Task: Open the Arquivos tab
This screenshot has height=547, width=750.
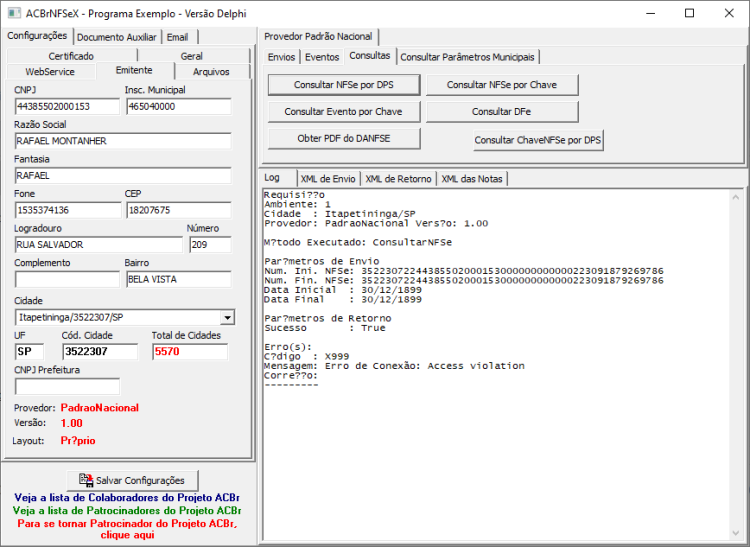Action: click(211, 72)
